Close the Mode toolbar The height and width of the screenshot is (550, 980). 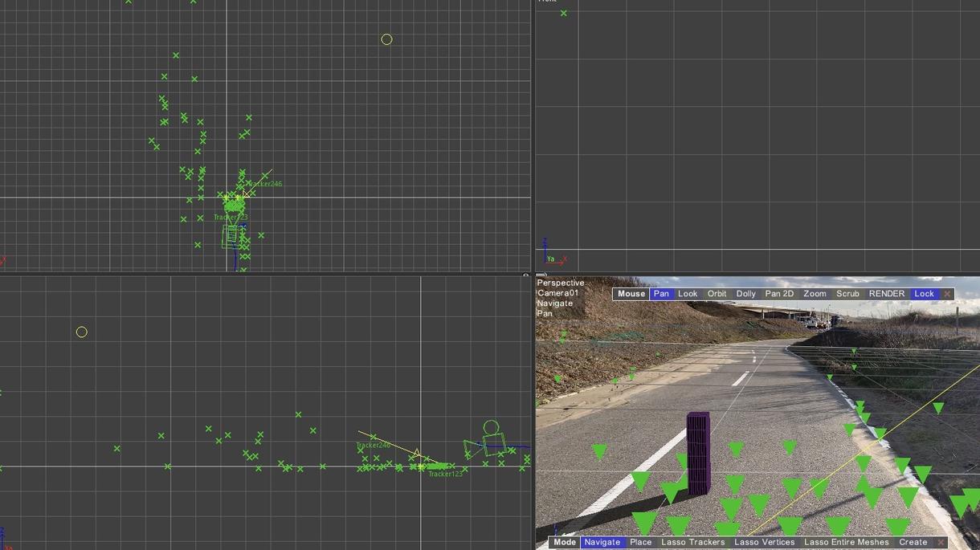coord(941,543)
